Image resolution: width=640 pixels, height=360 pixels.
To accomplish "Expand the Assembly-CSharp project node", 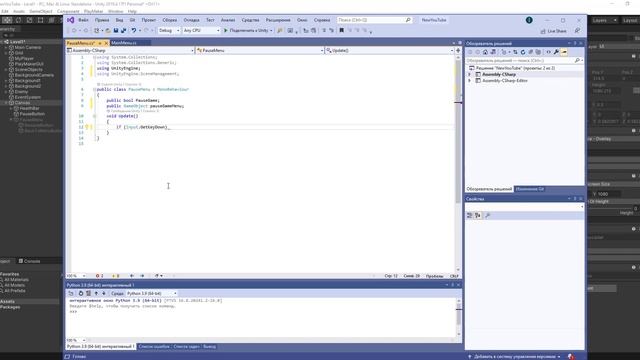I will pyautogui.click(x=469, y=75).
